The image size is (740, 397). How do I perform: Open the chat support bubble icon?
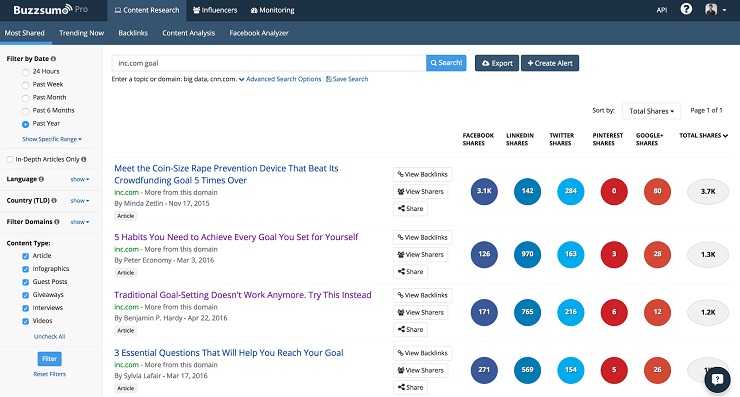point(717,380)
